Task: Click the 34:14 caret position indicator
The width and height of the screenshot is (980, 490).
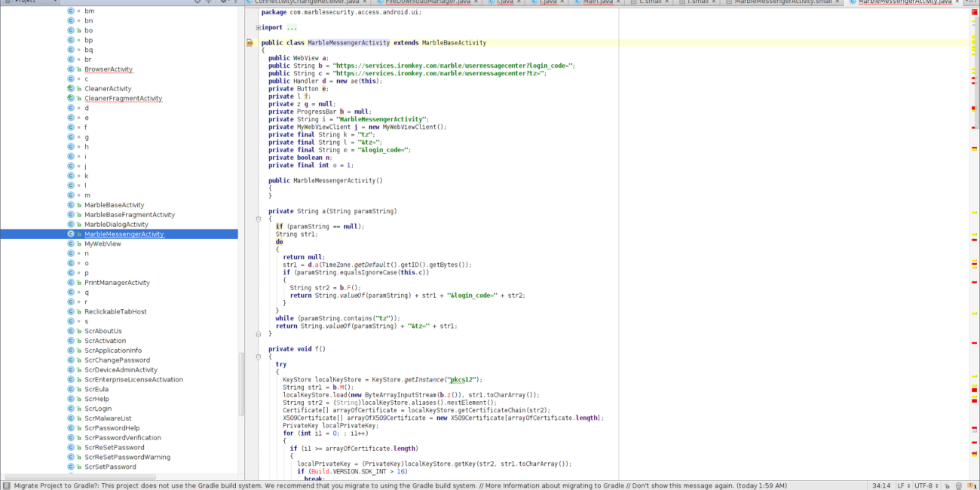Action: tap(881, 486)
